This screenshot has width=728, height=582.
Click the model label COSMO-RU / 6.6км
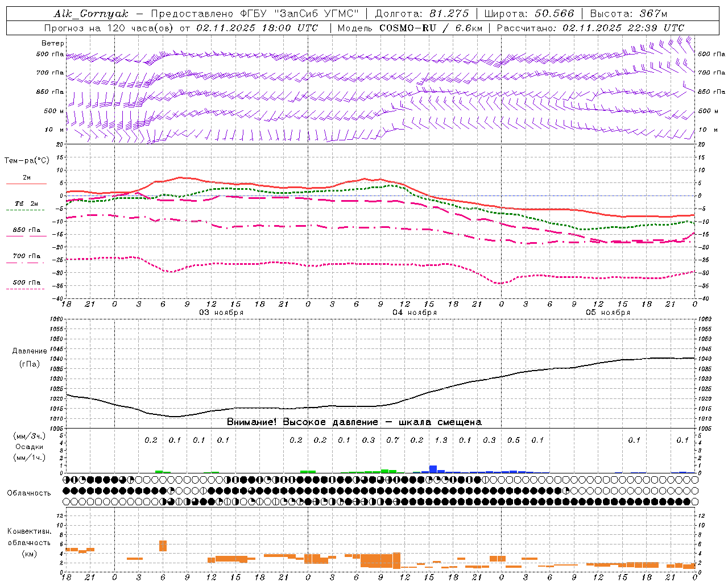(431, 28)
